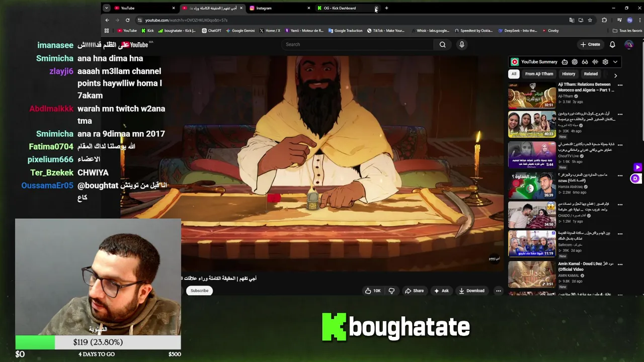Screen dimensions: 644x362
Task: Open the ChoufTV Live video thumbnail
Action: (532, 155)
